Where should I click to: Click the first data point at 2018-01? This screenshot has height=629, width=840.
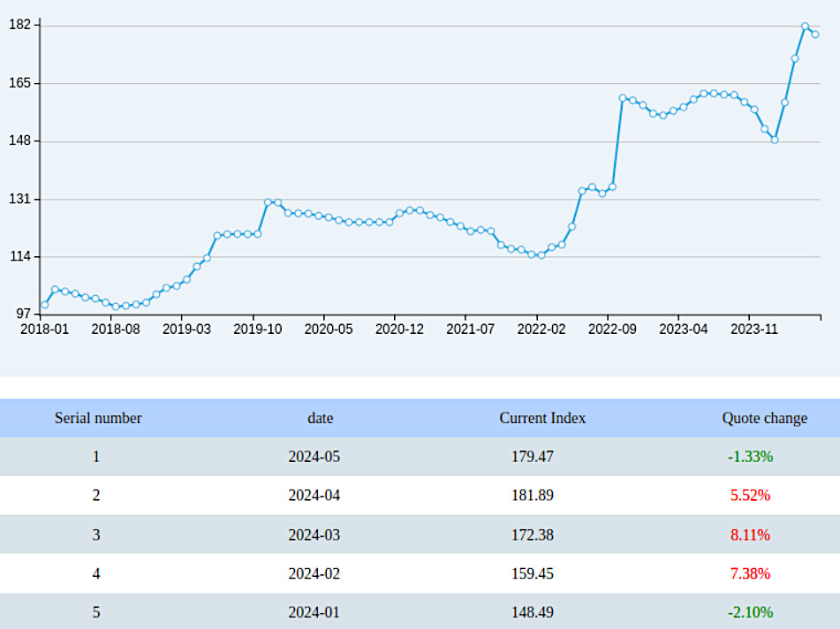click(45, 305)
